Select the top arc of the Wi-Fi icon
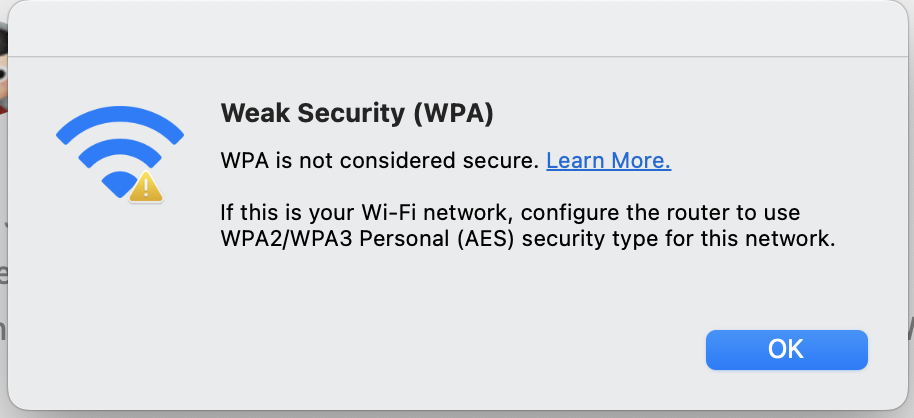This screenshot has height=418, width=914. (x=119, y=122)
